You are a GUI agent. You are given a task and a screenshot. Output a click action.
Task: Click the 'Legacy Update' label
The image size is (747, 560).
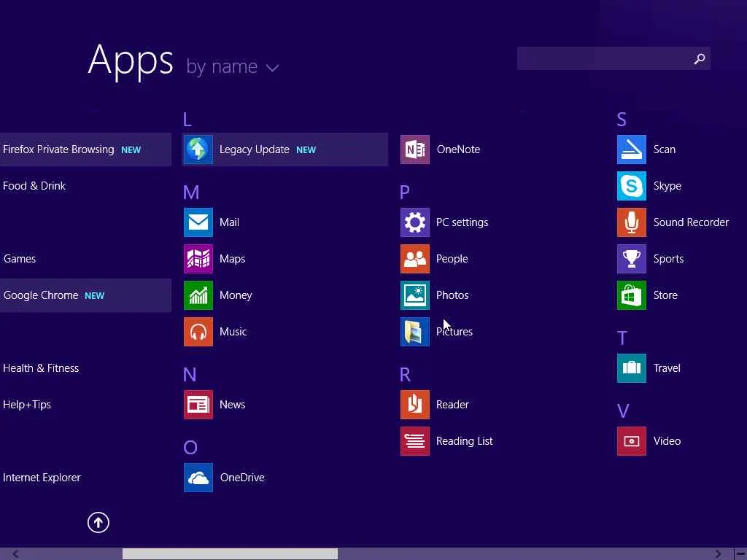tap(255, 149)
